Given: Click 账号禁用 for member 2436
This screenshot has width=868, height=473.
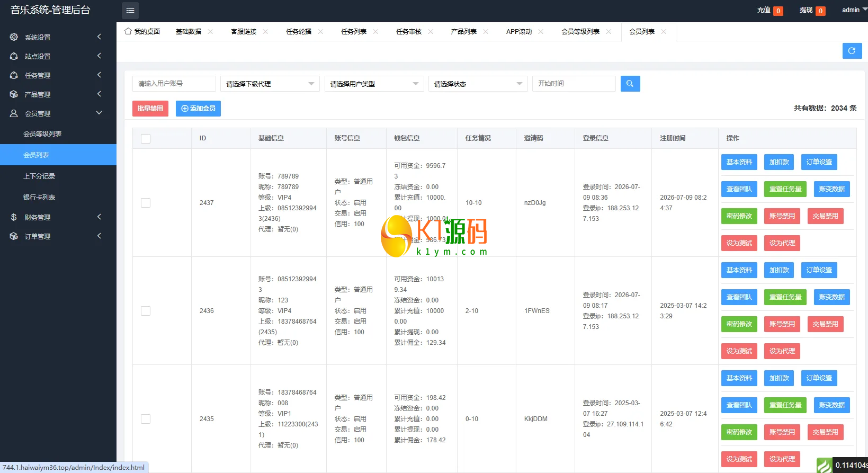Looking at the screenshot, I should click(x=782, y=324).
